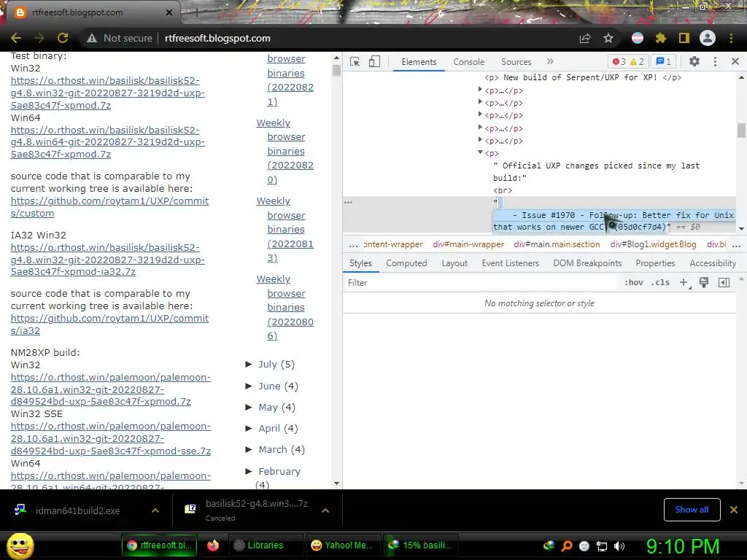
Task: Open the UXP commits/custom GitHub link
Action: (x=109, y=206)
